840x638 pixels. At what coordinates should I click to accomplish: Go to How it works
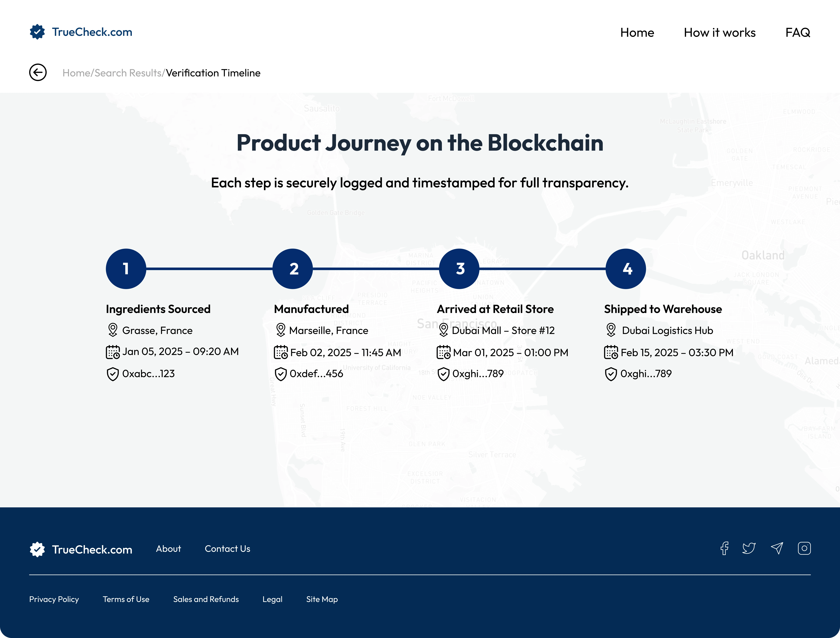click(x=720, y=33)
